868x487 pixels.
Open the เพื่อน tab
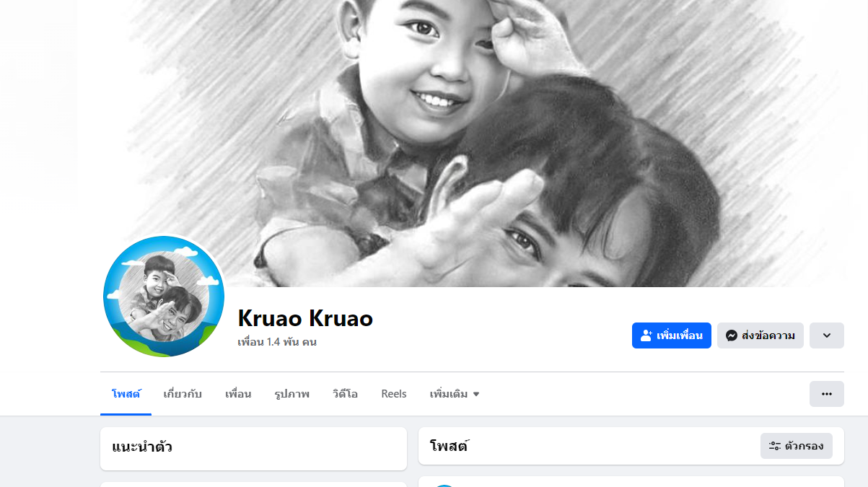[x=238, y=394]
